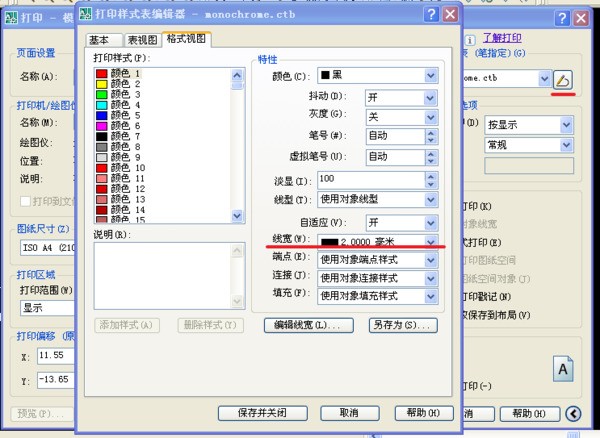The width and height of the screenshot is (600, 438).
Task: Expand the 颜色 property dropdown
Action: (431, 76)
